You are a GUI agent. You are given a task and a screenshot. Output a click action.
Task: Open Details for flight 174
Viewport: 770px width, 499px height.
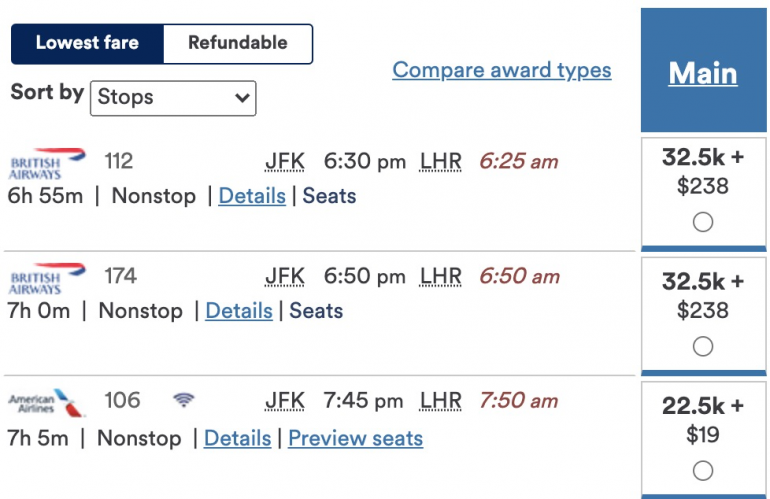coord(239,311)
